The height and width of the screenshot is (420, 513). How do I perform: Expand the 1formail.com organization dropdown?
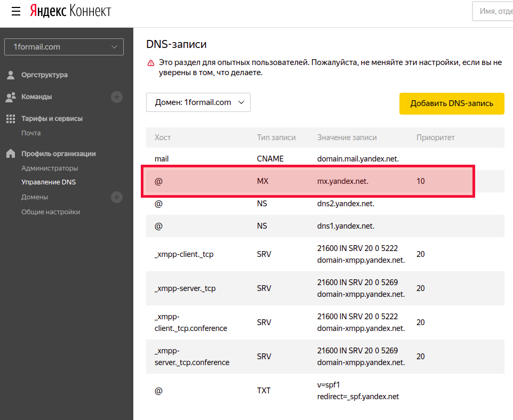tap(64, 47)
